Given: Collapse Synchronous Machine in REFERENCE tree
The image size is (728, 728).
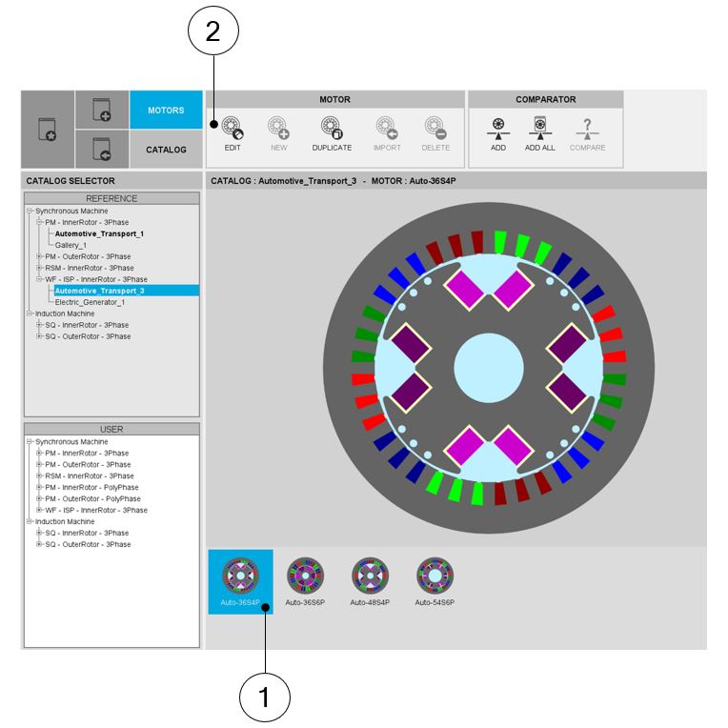Looking at the screenshot, I should (x=30, y=211).
